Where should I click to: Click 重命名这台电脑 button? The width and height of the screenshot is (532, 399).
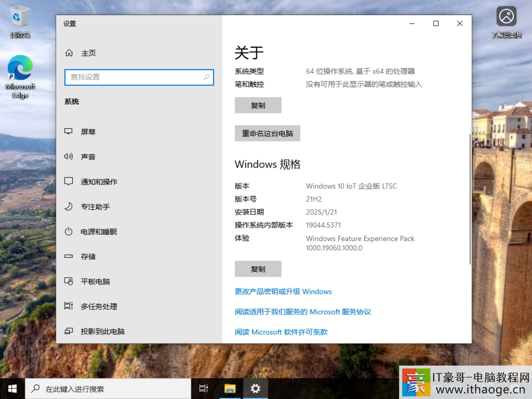coord(267,133)
